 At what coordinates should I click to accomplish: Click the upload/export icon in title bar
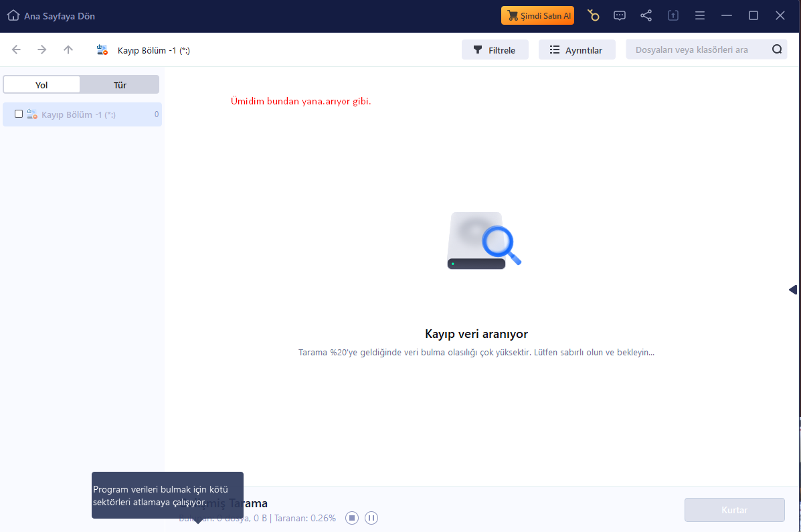(x=673, y=16)
